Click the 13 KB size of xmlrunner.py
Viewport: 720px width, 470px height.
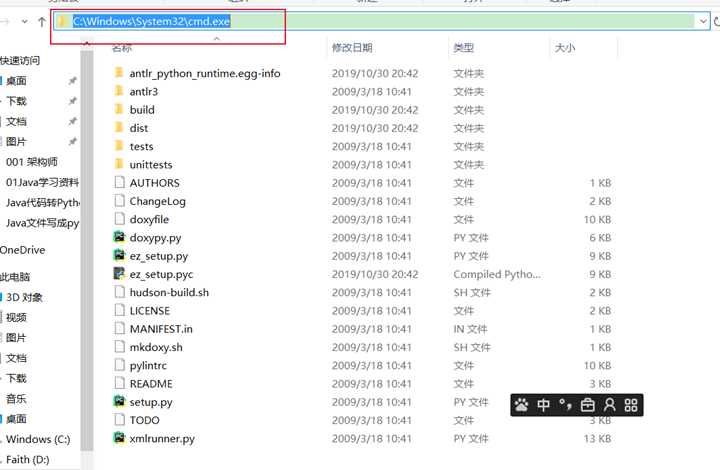[597, 439]
